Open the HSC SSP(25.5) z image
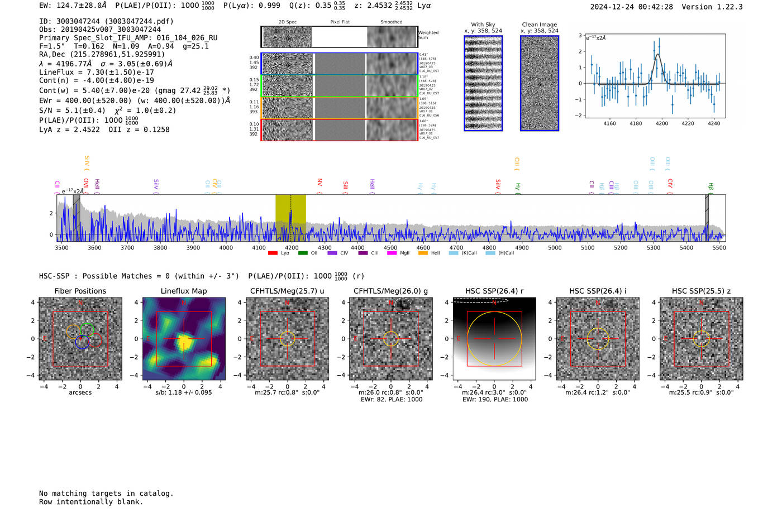The height and width of the screenshot is (532, 782). (702, 339)
